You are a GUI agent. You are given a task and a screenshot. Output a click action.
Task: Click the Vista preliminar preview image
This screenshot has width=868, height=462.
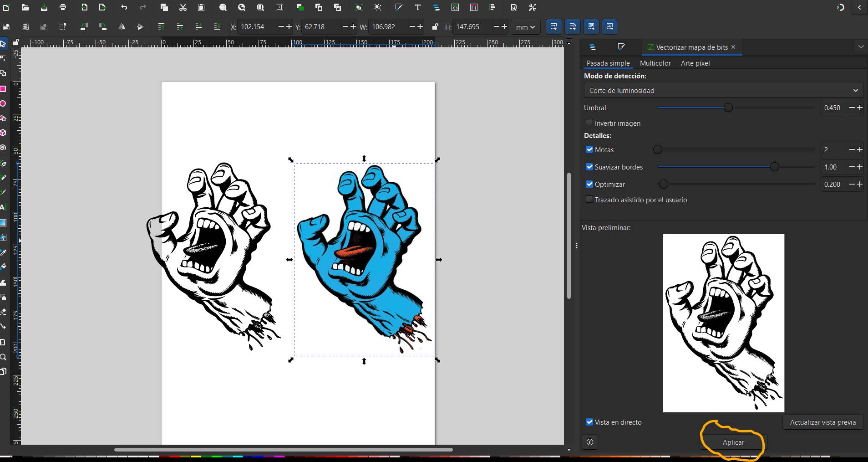724,323
